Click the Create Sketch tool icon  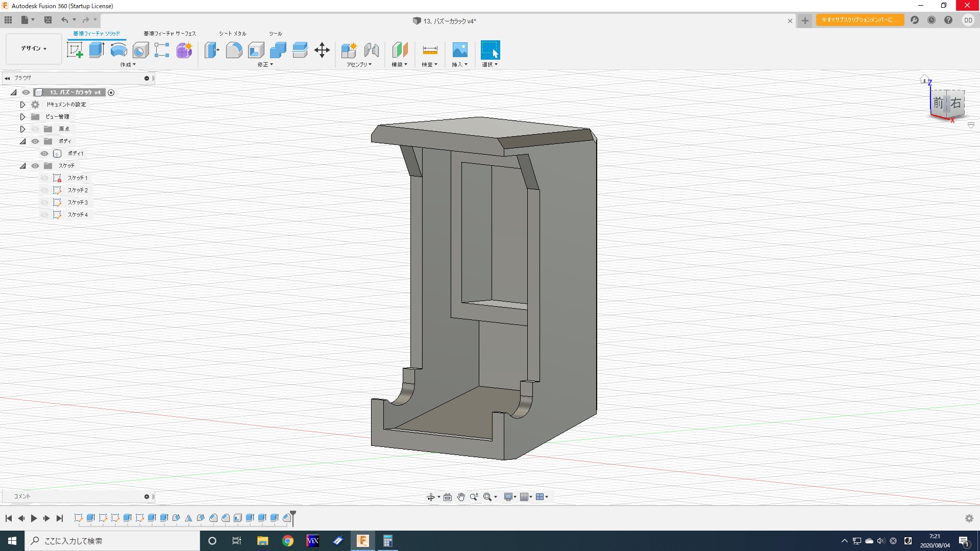75,50
